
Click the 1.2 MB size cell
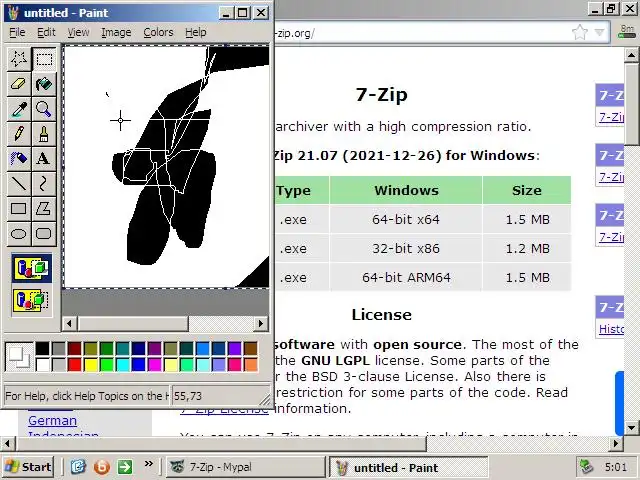pos(527,248)
